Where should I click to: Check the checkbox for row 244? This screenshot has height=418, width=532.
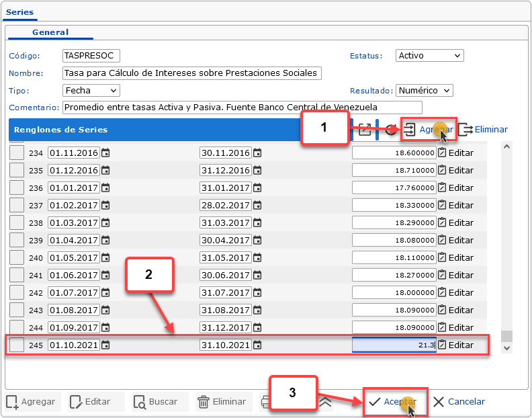point(17,327)
